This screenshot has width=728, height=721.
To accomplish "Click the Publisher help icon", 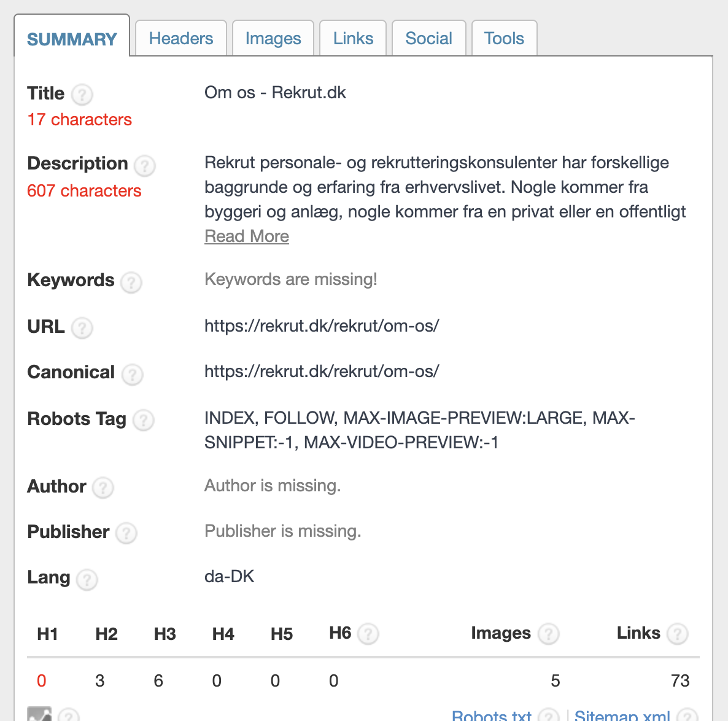I will [126, 533].
